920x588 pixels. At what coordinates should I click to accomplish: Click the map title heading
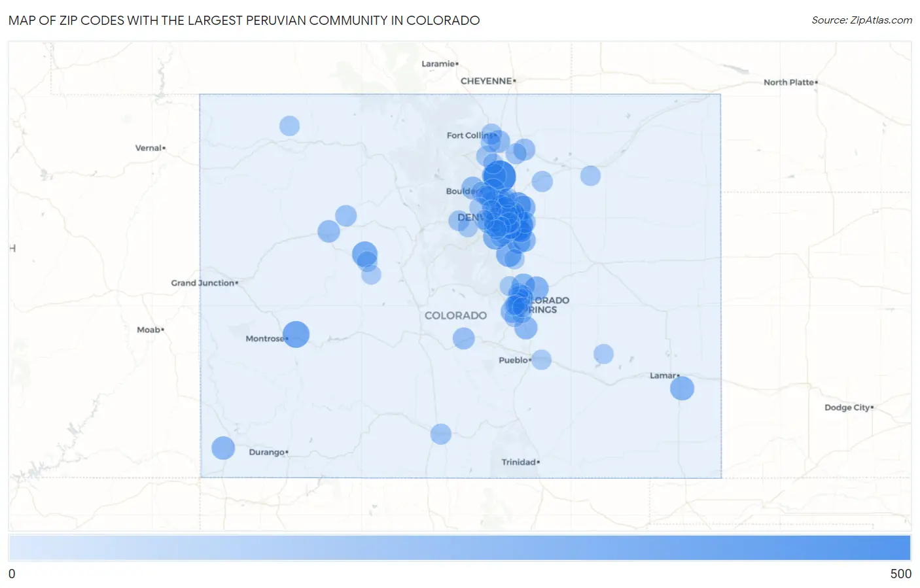point(244,20)
